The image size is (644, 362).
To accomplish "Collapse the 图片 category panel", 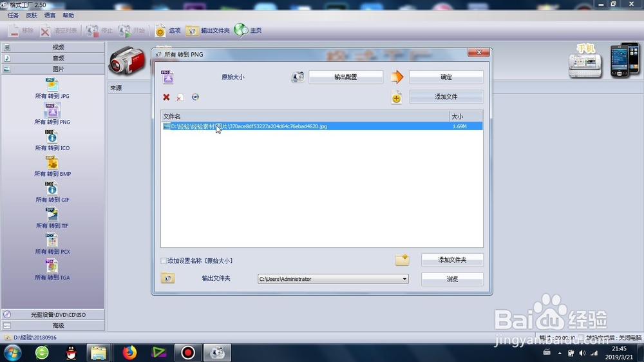I will [x=53, y=69].
